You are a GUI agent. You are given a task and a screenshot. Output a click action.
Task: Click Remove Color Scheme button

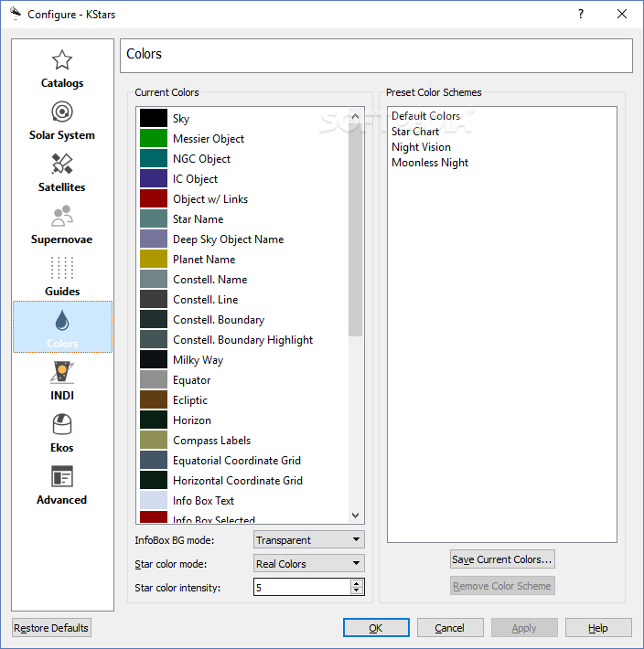(x=502, y=586)
